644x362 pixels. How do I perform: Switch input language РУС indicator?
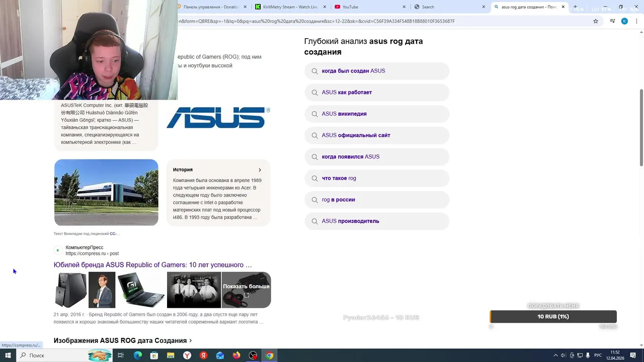598,355
